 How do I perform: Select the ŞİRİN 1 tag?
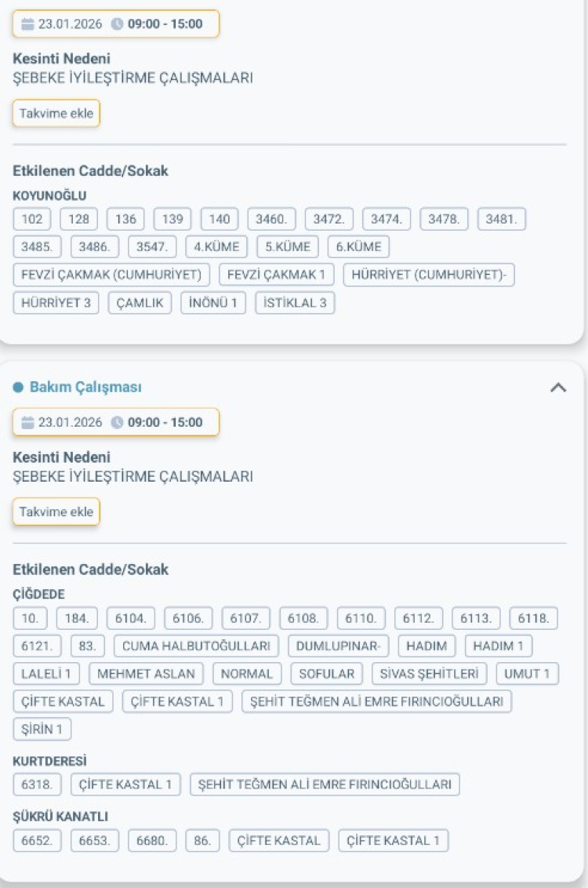(42, 729)
